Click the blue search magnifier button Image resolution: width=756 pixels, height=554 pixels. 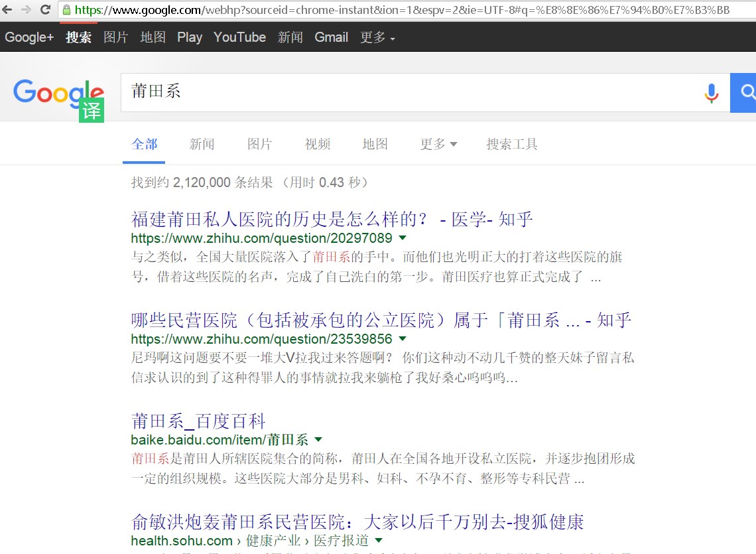[x=745, y=93]
